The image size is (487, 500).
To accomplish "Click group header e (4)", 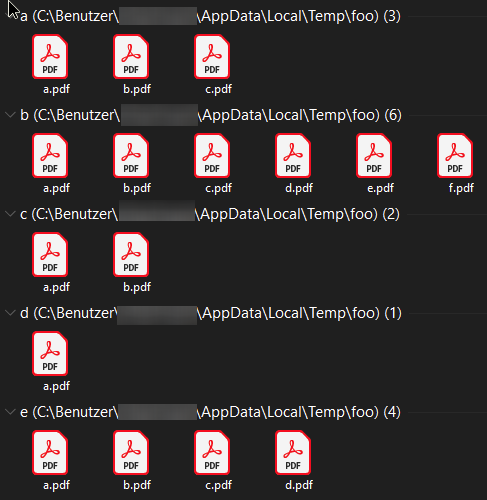I will (210, 412).
